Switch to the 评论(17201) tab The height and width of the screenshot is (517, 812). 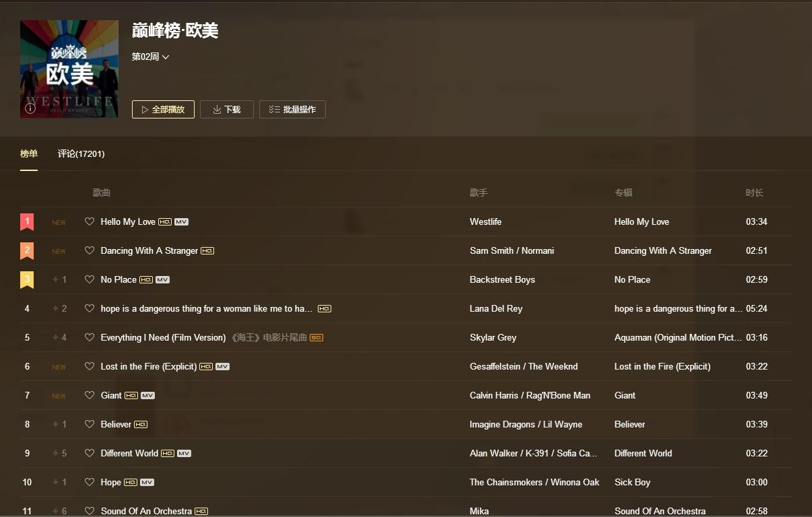[x=81, y=154]
